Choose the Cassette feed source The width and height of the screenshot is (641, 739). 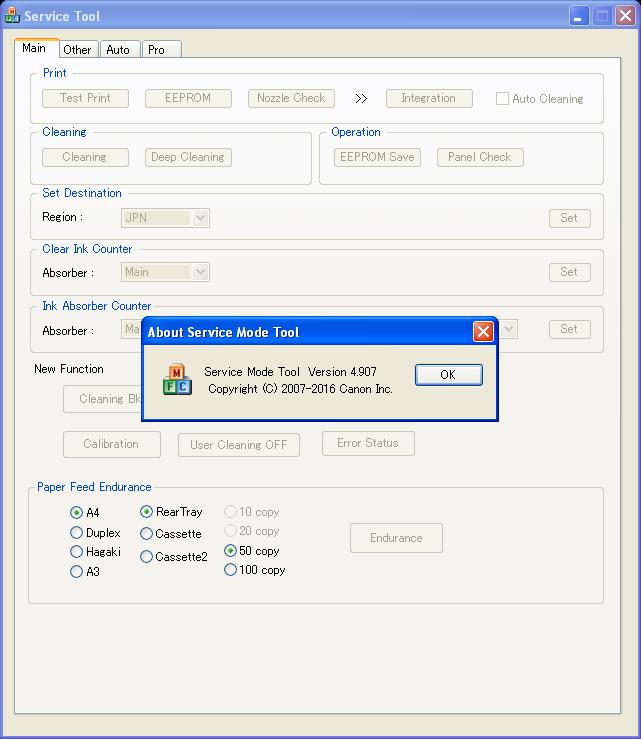pyautogui.click(x=147, y=534)
